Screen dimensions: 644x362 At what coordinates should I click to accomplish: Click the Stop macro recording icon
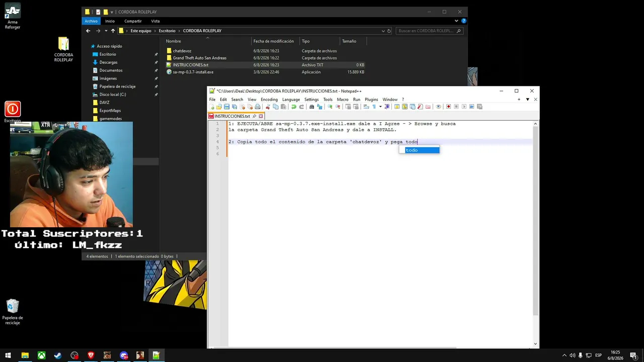click(456, 107)
